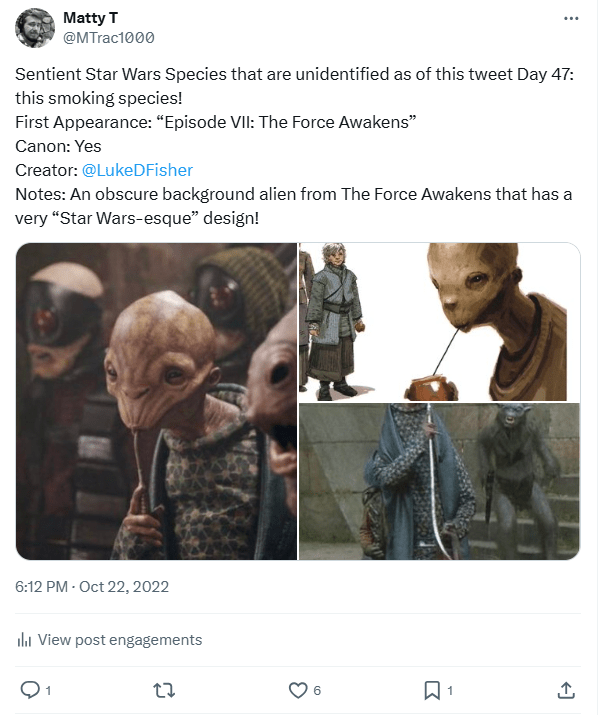Viewport: 599px width, 715px height.
Task: Follow the @LukeDFisher mention link
Action: [x=137, y=170]
